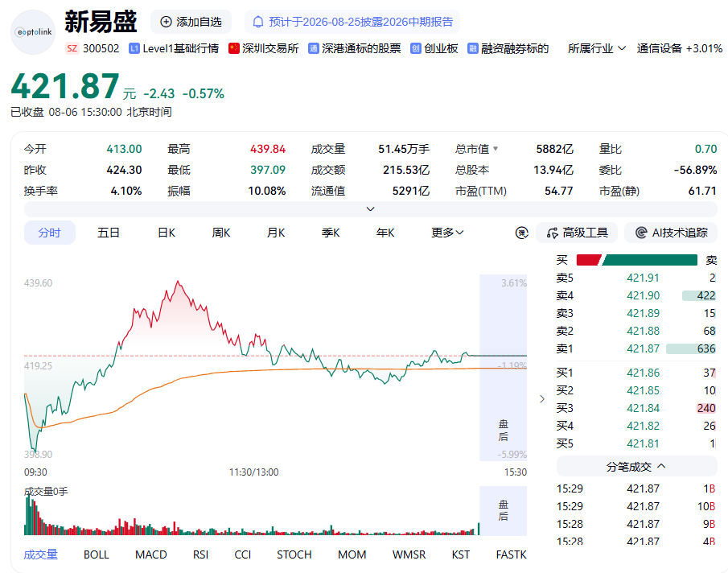The width and height of the screenshot is (728, 573).
Task: Click the green sell portion of buy/sell bar
Action: (650, 260)
